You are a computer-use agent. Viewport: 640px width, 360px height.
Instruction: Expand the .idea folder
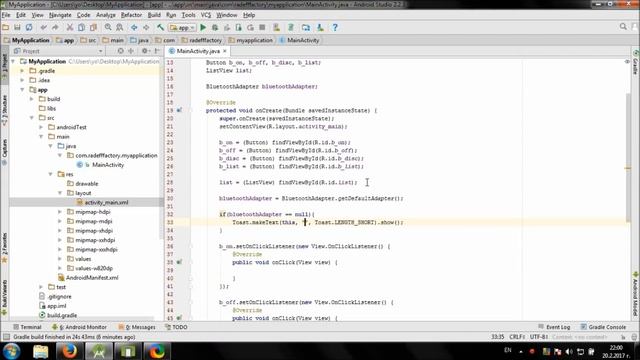22,80
